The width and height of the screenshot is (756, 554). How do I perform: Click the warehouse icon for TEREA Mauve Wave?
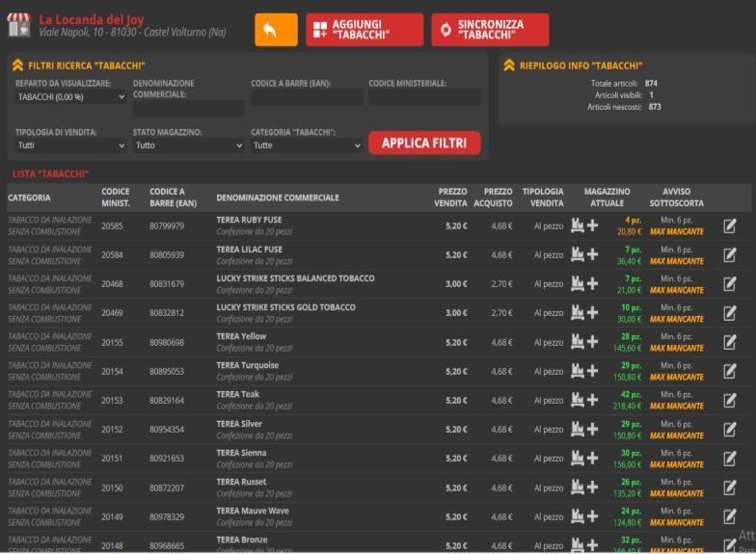577,516
